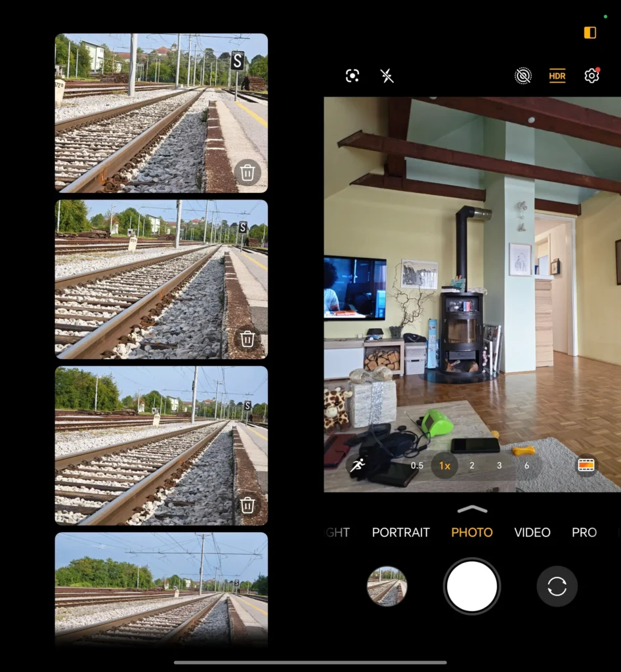Screen dimensions: 621x672
Task: Select 6x zoom level
Action: click(526, 465)
